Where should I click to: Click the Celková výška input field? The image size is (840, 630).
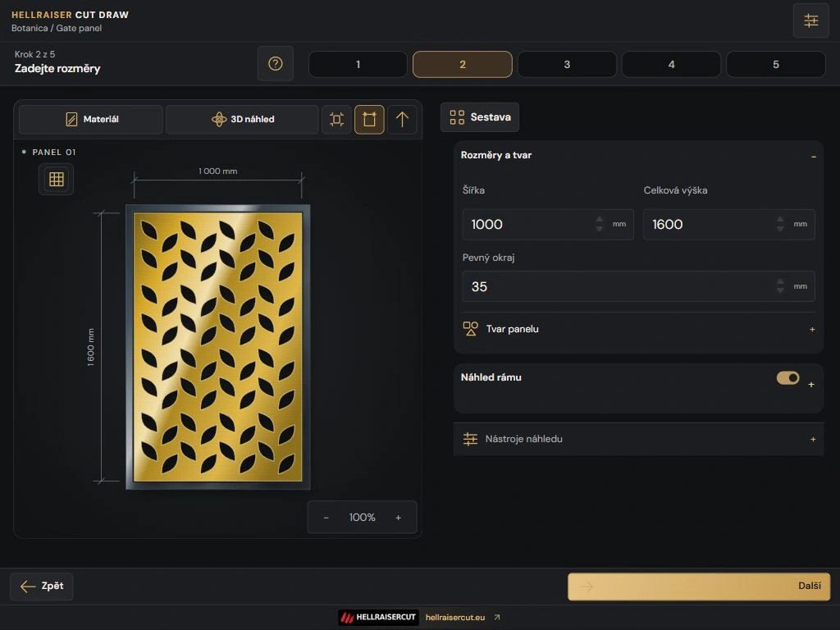pyautogui.click(x=728, y=225)
